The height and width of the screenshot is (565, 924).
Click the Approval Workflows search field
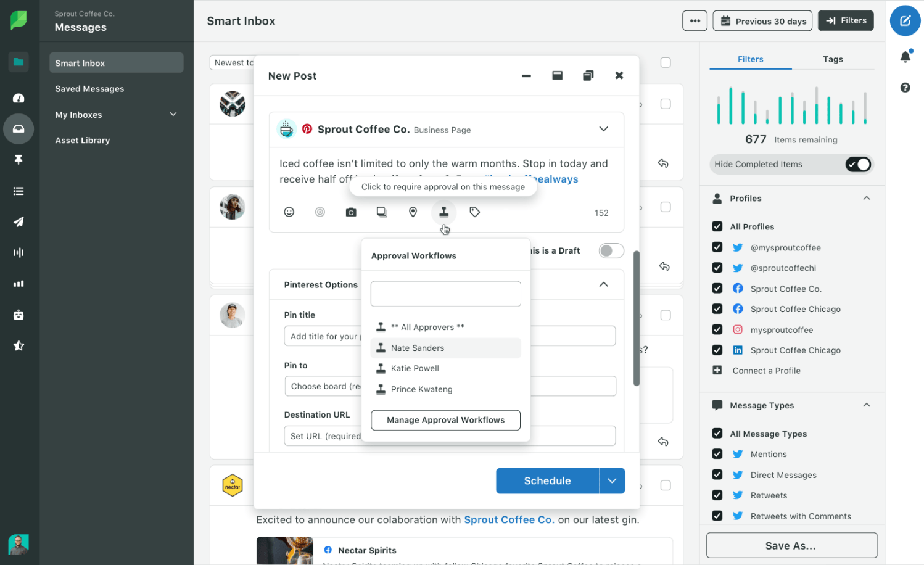[445, 294]
